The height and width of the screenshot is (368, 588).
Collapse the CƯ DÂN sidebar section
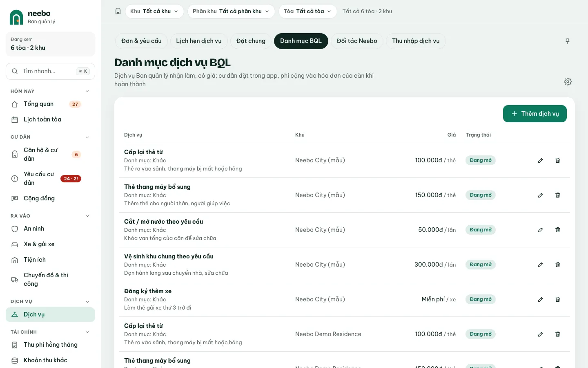coord(87,137)
